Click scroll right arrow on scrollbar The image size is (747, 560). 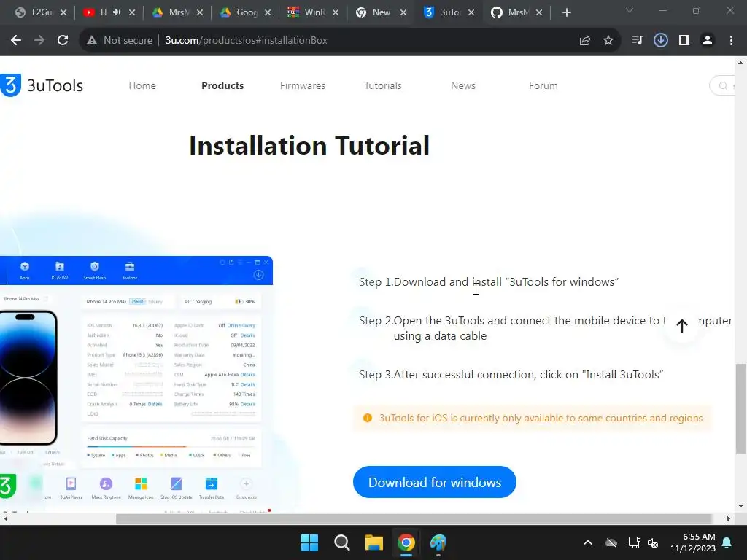pyautogui.click(x=729, y=518)
